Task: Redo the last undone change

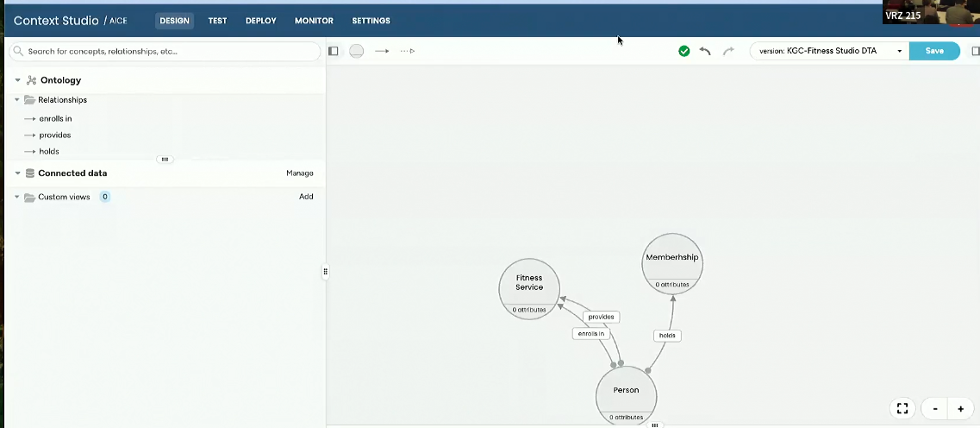Action: point(728,51)
